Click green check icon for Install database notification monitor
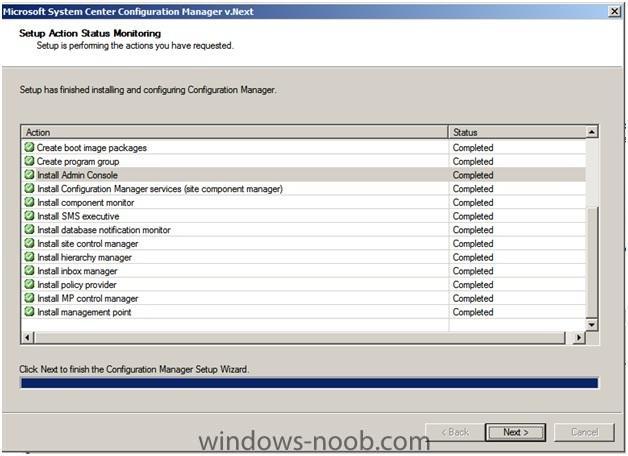The width and height of the screenshot is (628, 456). (29, 229)
